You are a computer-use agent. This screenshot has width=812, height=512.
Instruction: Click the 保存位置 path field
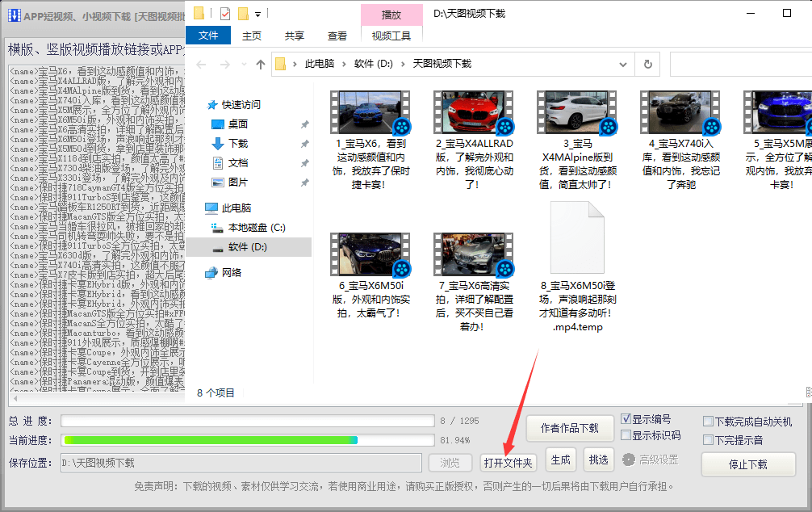tap(241, 463)
